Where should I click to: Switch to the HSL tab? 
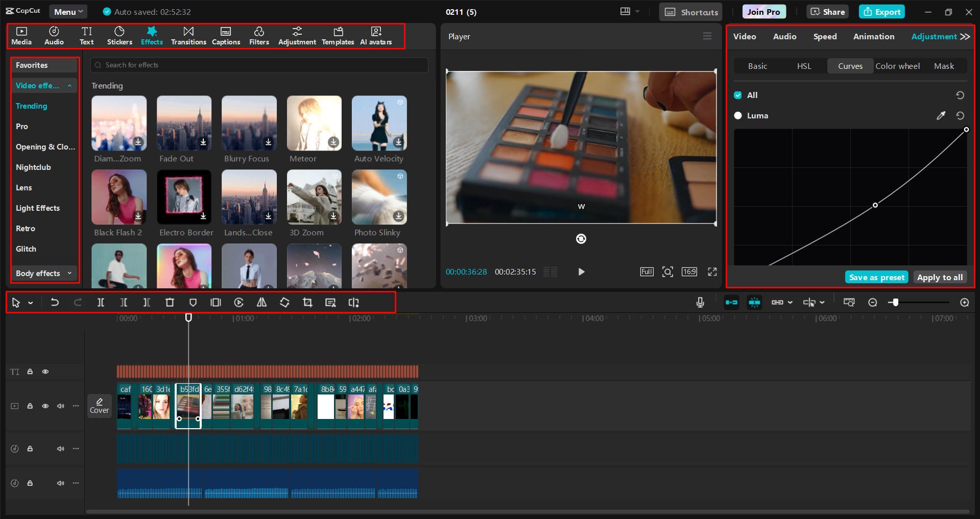pyautogui.click(x=803, y=66)
